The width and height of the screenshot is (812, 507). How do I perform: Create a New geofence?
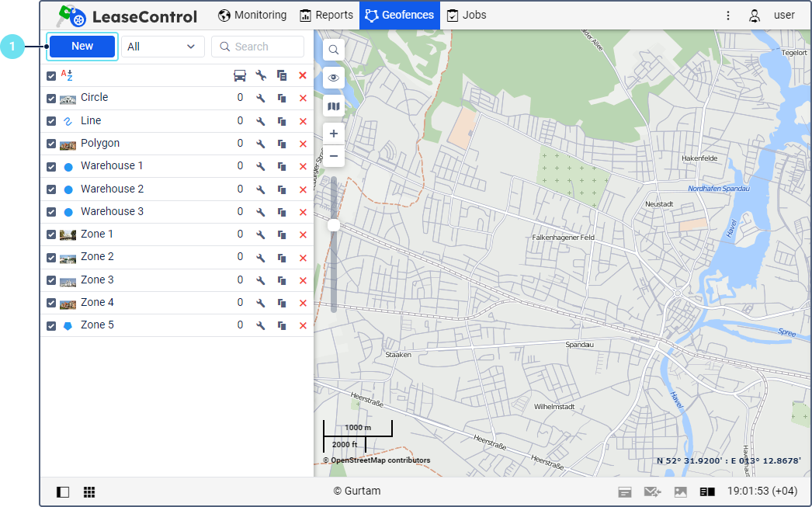pos(82,46)
